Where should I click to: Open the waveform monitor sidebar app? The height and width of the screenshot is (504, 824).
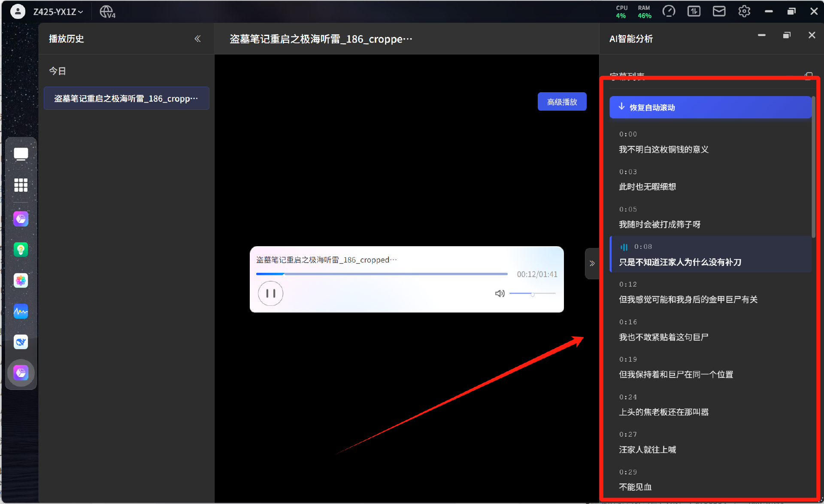tap(21, 311)
